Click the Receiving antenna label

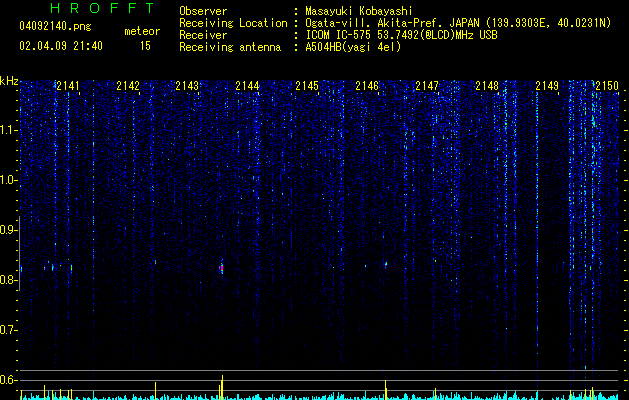pyautogui.click(x=230, y=47)
